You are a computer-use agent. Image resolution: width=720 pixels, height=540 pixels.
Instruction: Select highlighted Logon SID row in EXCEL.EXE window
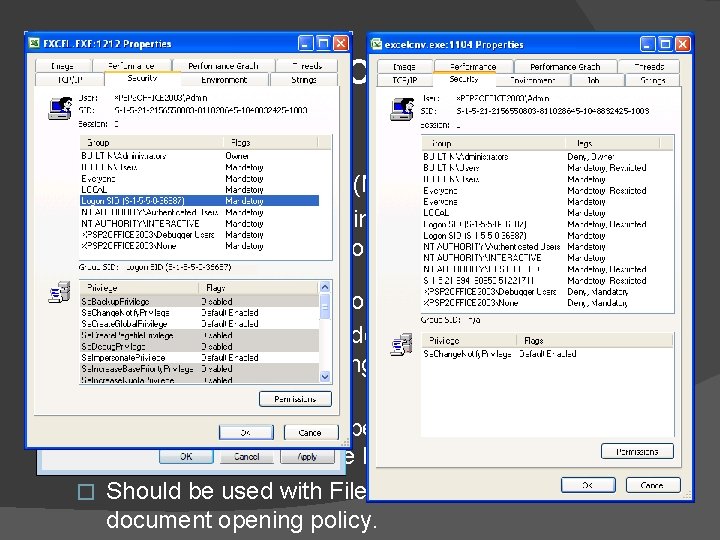tap(199, 201)
